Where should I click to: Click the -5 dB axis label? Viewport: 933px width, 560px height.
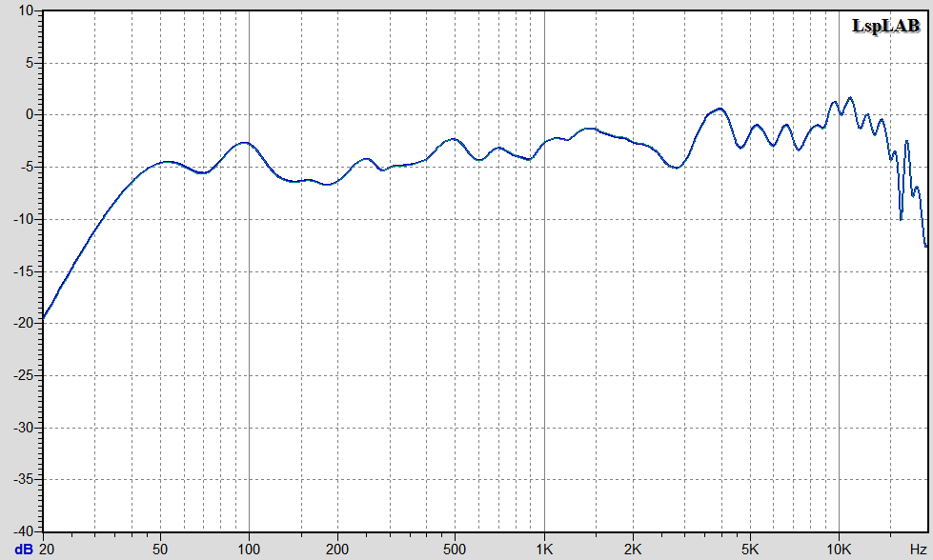28,167
